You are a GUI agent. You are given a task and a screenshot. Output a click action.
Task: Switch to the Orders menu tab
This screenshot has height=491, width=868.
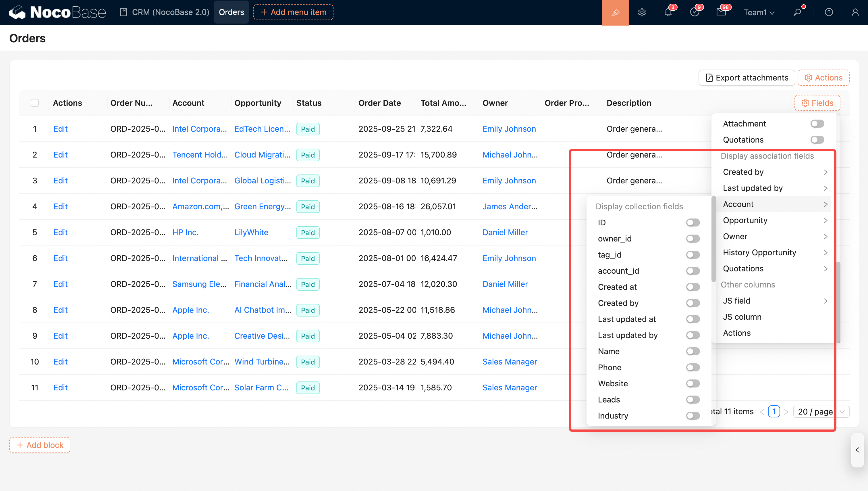point(231,12)
